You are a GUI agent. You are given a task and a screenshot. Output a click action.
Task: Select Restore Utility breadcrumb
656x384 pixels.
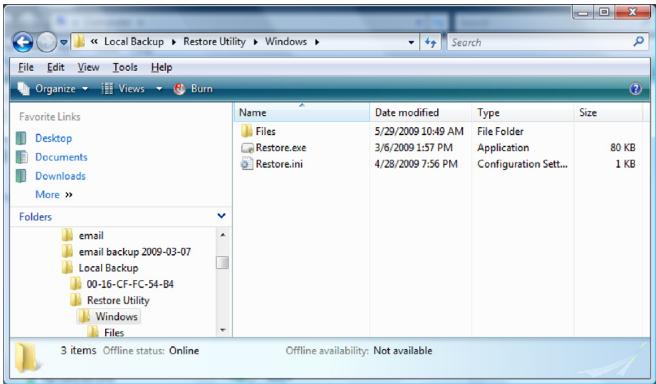coord(214,42)
